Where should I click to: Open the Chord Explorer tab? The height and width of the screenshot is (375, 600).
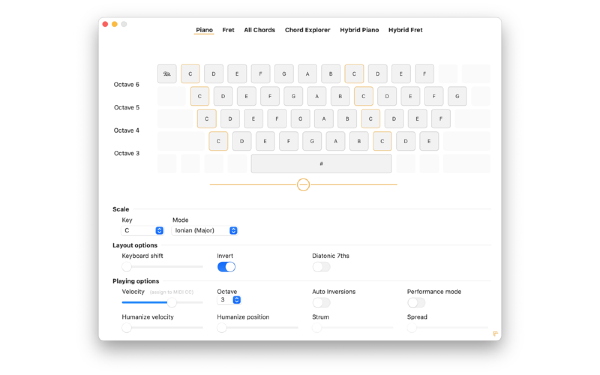(307, 30)
